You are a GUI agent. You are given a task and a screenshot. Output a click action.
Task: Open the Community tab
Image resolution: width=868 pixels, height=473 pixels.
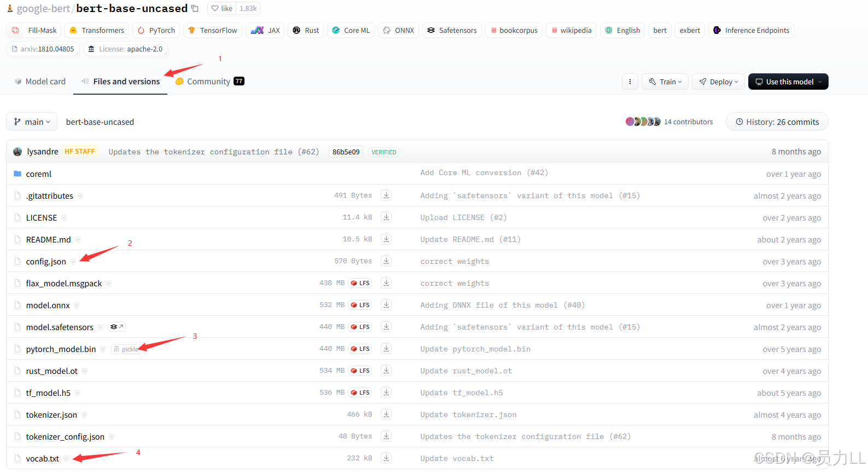coord(209,81)
